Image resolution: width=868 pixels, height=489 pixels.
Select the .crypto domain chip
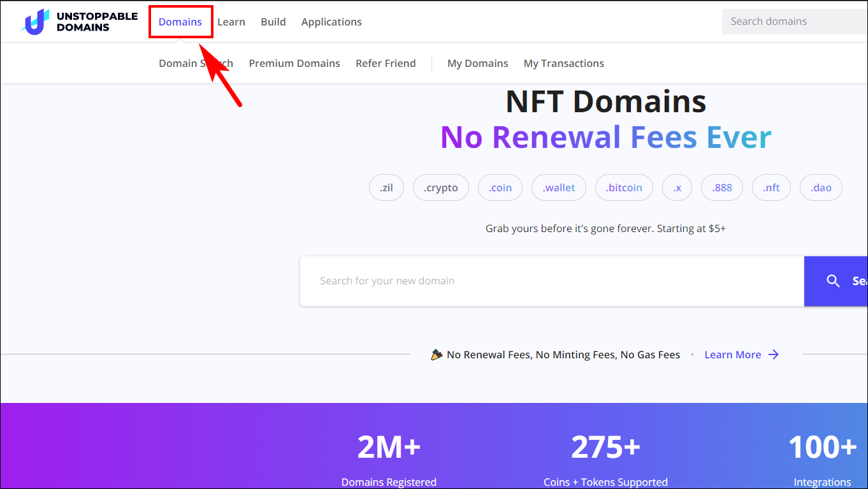click(441, 187)
